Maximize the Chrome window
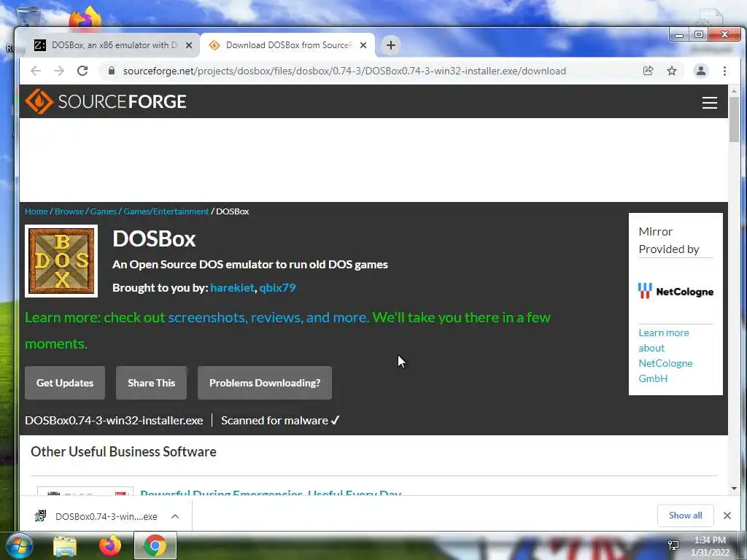Screen dimensions: 747x560 point(698,34)
